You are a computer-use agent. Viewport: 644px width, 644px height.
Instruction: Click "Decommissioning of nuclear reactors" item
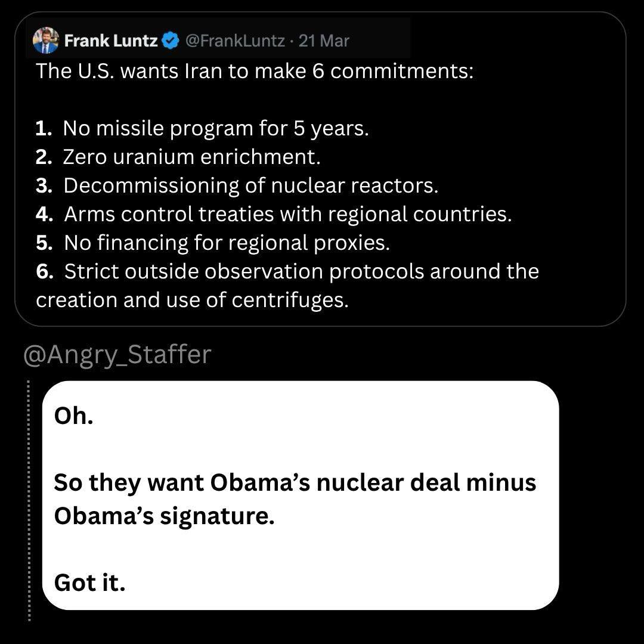pyautogui.click(x=250, y=185)
